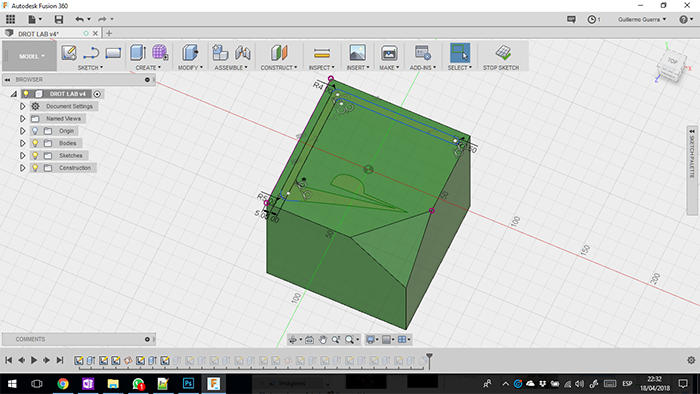Image resolution: width=700 pixels, height=394 pixels.
Task: Expand the Origin folder
Action: coord(22,131)
